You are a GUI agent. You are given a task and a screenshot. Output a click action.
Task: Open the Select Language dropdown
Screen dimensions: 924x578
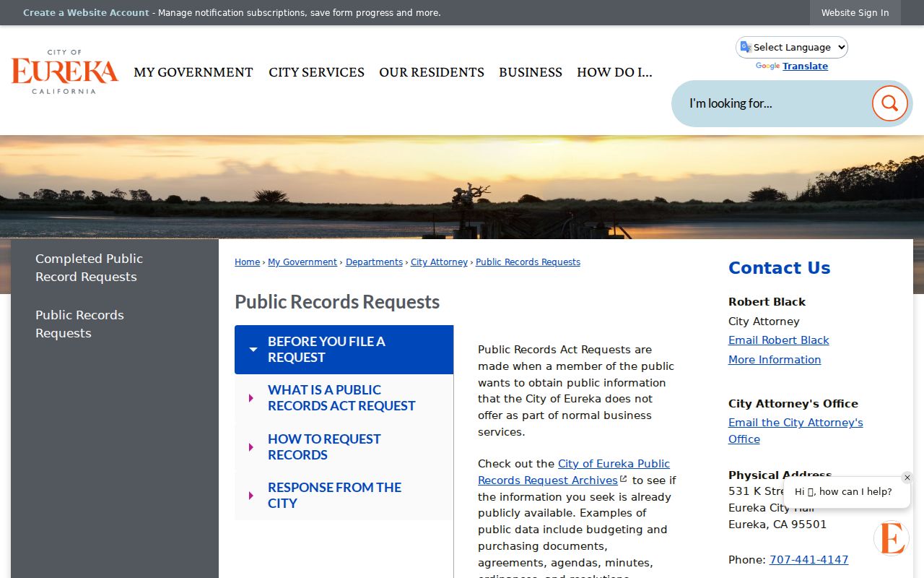tap(792, 47)
